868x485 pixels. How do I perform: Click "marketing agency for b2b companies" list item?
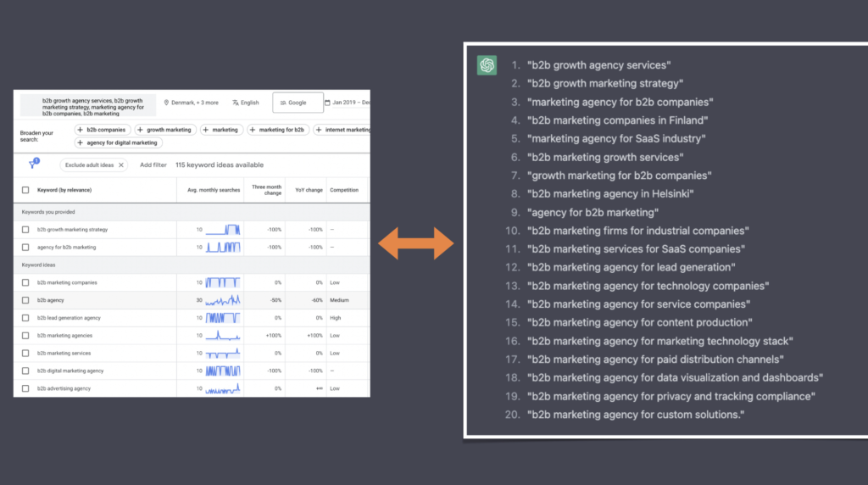pyautogui.click(x=620, y=103)
